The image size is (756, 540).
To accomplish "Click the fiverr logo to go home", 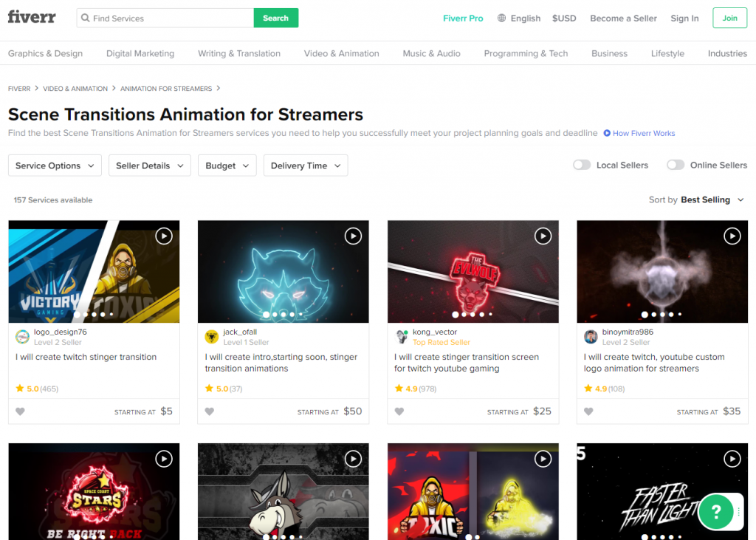I will coord(31,16).
